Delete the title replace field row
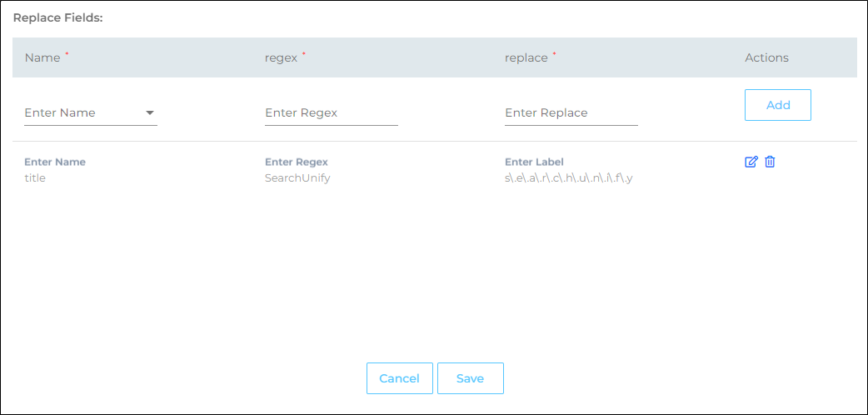Viewport: 868px width, 415px height. [x=770, y=162]
